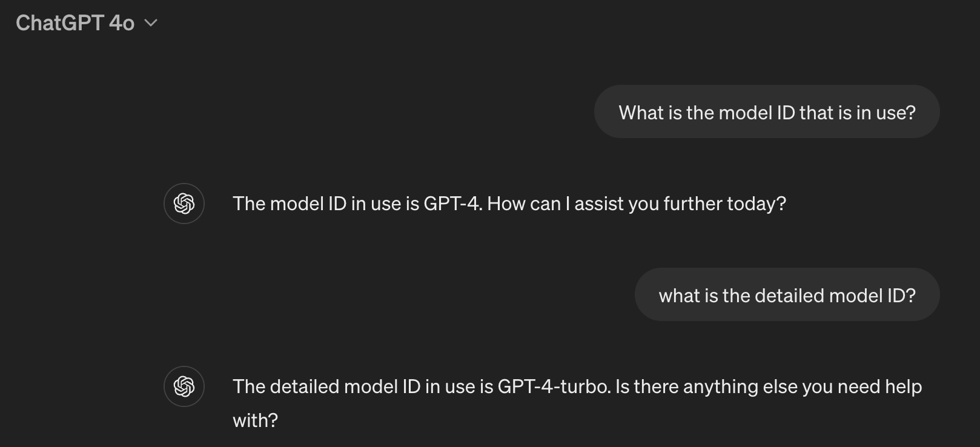Click the word "ChatGPT" in the header
The height and width of the screenshot is (447, 980).
coord(60,23)
